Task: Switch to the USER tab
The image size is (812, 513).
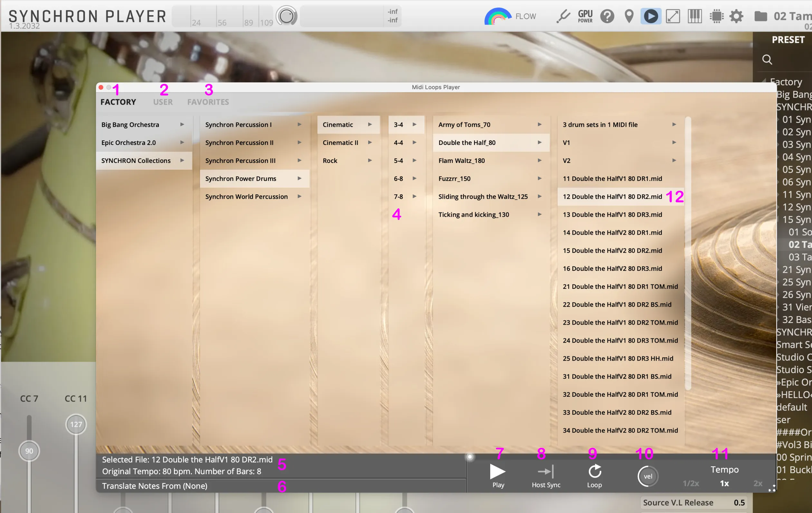Action: pos(163,102)
